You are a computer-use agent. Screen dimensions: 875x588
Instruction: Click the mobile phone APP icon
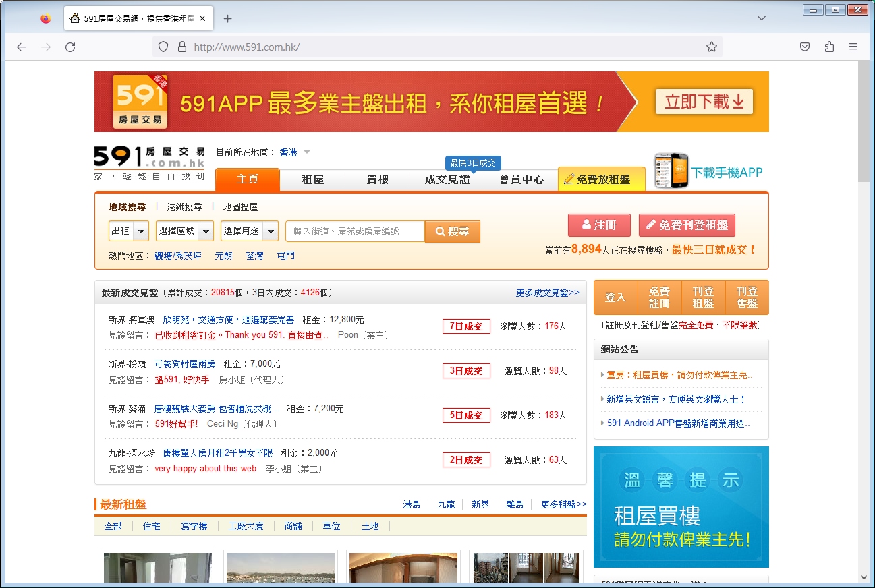(671, 171)
